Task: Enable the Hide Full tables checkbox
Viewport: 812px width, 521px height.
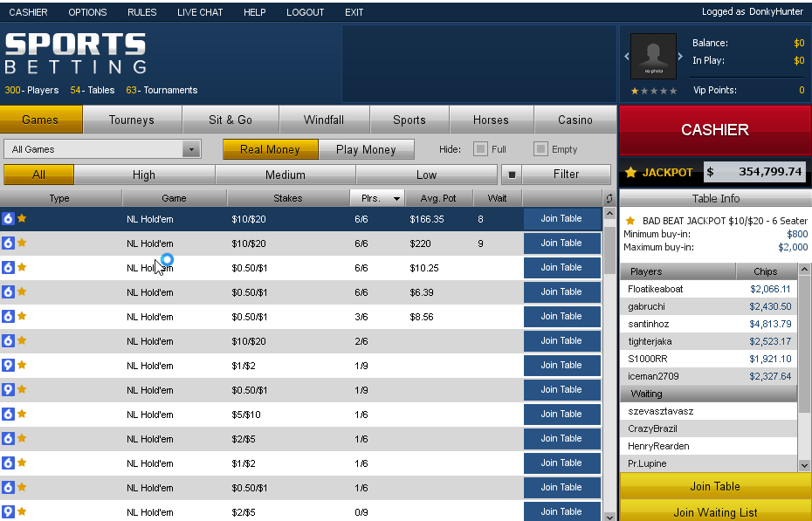Action: point(480,149)
